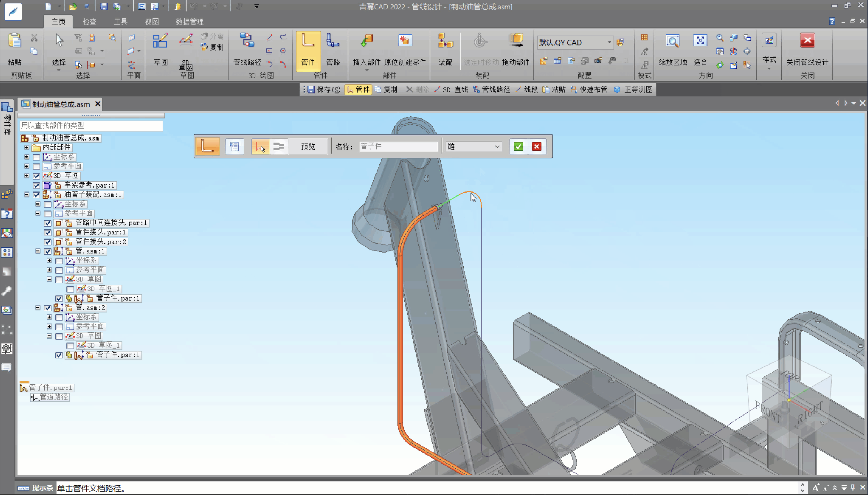Click the 复制 icon in ribbon
Viewport: 868px width, 495px height.
212,47
